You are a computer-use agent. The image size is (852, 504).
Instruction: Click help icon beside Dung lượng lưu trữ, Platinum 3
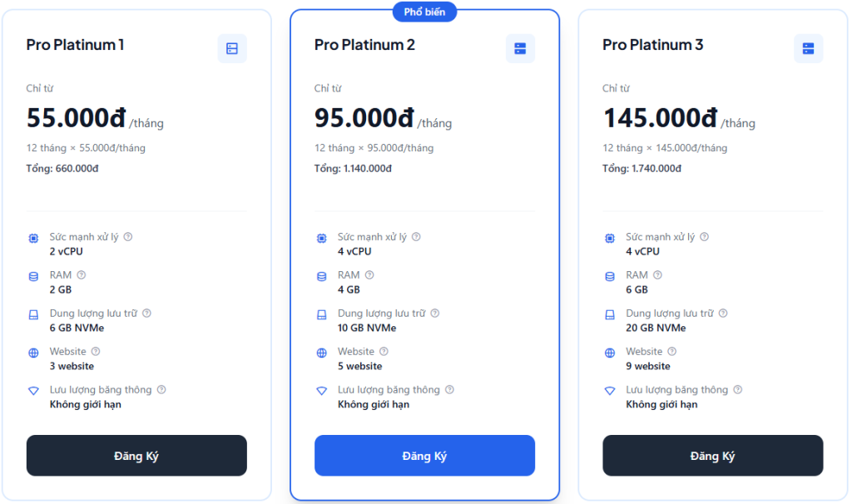click(x=723, y=314)
